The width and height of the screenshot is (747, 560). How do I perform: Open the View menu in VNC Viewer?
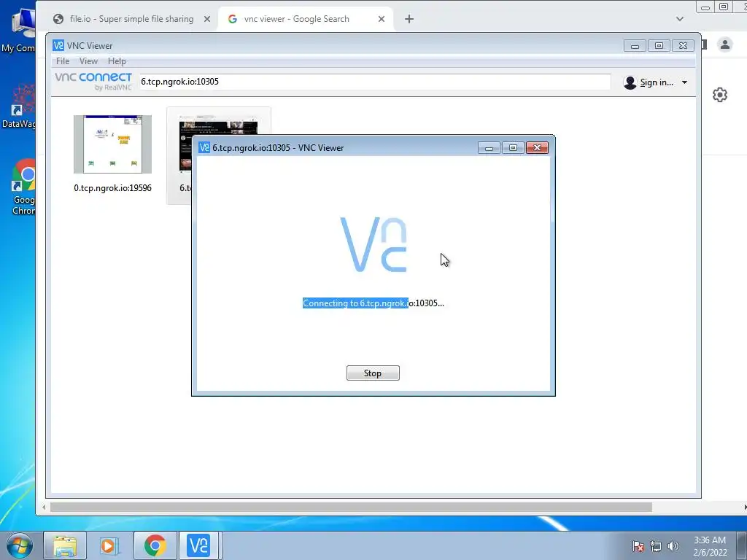pos(88,61)
